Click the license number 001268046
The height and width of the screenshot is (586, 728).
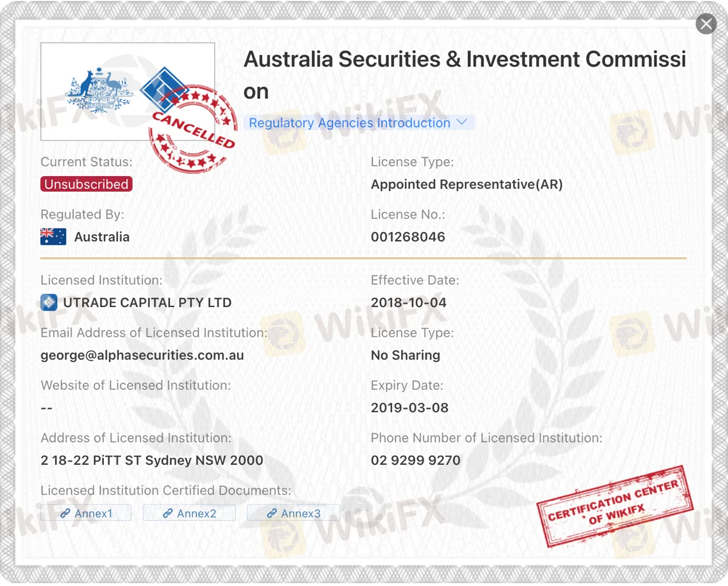[408, 237]
